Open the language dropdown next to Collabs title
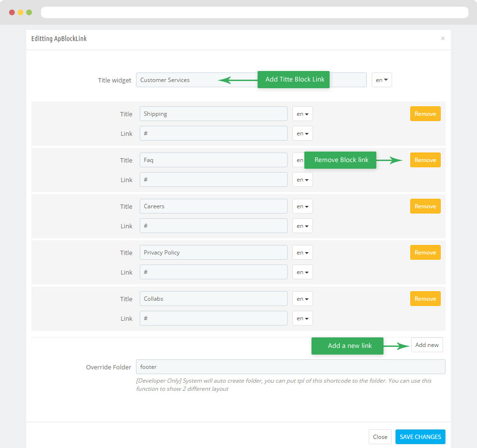 tap(302, 298)
